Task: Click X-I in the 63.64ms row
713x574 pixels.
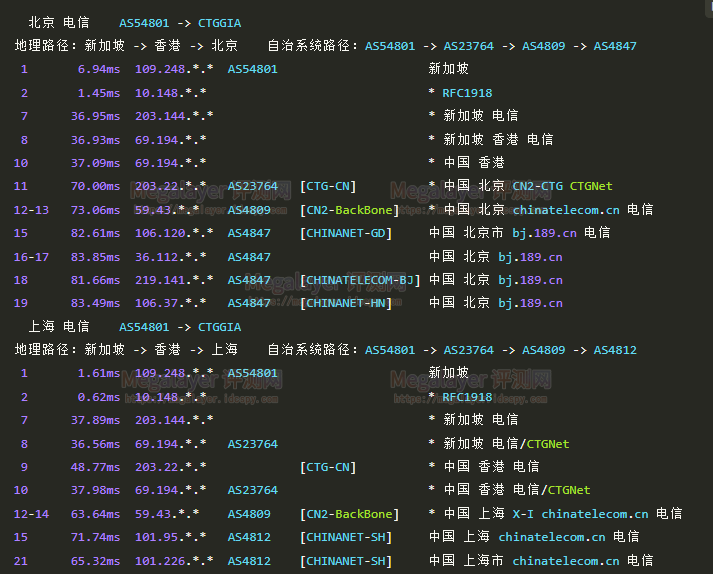Action: pos(523,514)
